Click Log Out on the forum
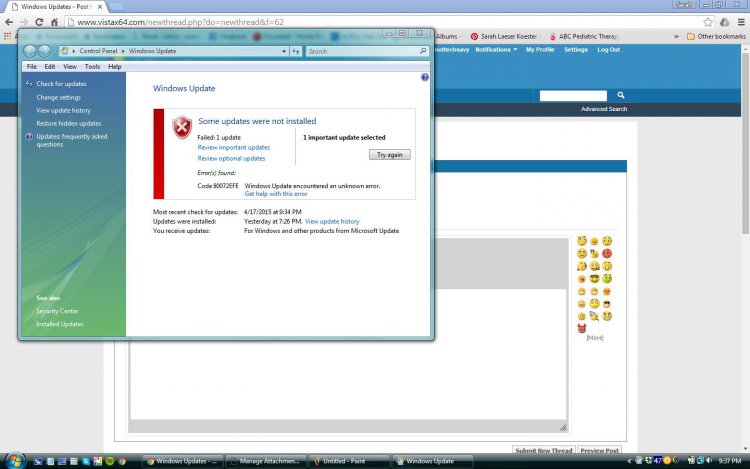This screenshot has width=750, height=469. 608,50
